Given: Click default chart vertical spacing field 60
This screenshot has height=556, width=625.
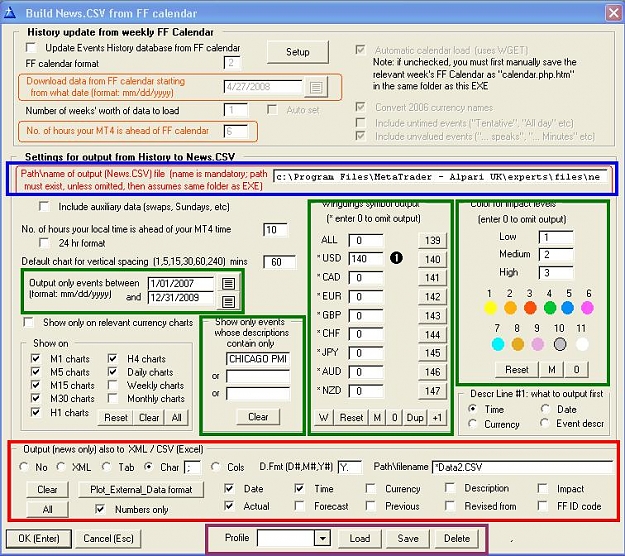Looking at the screenshot, I should tap(279, 262).
